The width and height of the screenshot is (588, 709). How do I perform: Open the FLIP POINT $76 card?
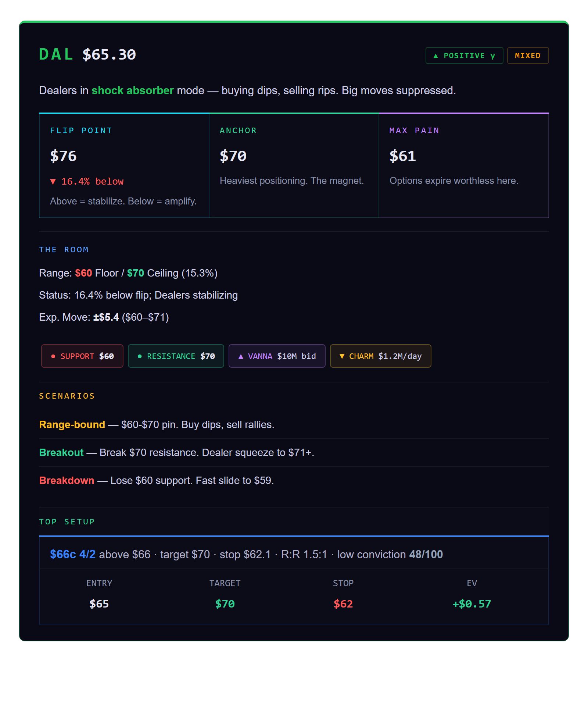pyautogui.click(x=124, y=165)
